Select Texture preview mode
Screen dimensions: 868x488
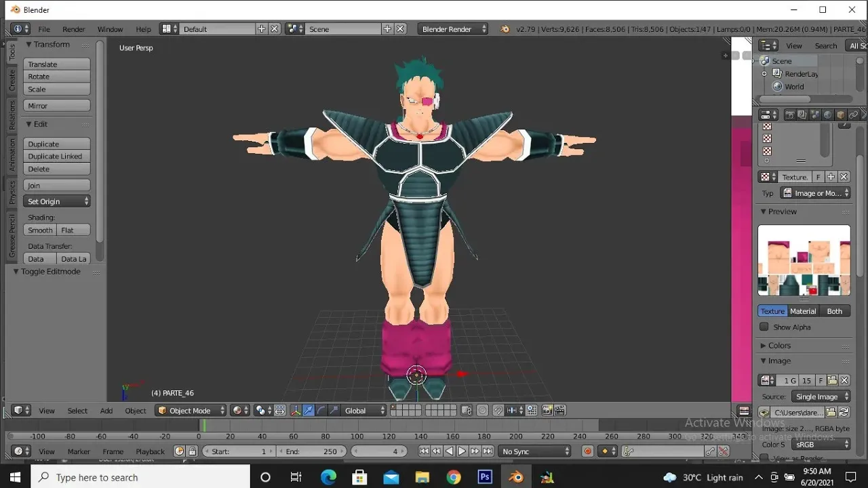[772, 311]
